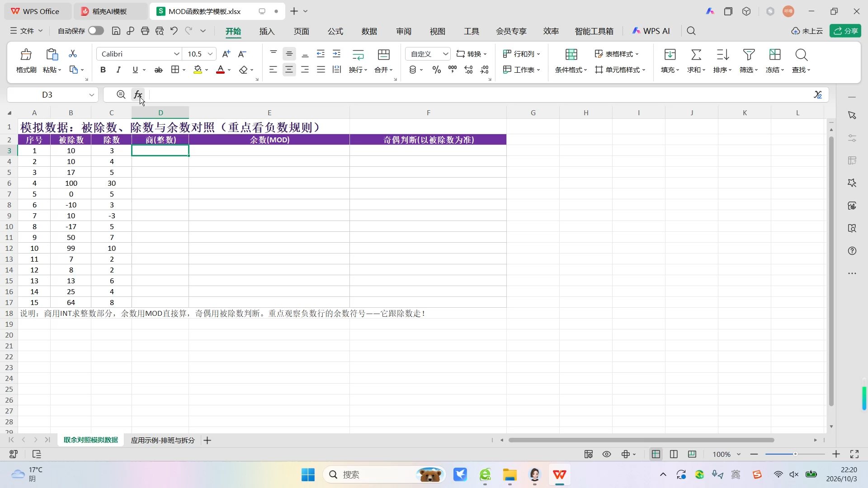Open the Find (查找) magnifier tool
This screenshot has height=488, width=868.
coord(801,55)
